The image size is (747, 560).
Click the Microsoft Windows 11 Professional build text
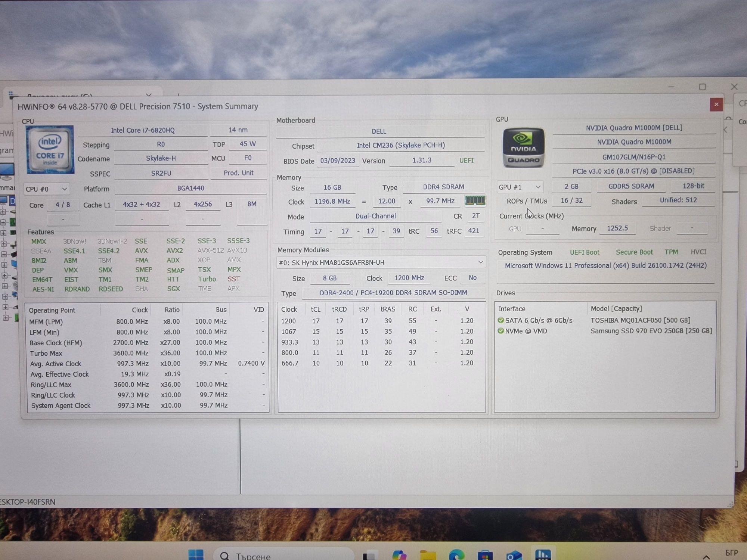pyautogui.click(x=605, y=266)
